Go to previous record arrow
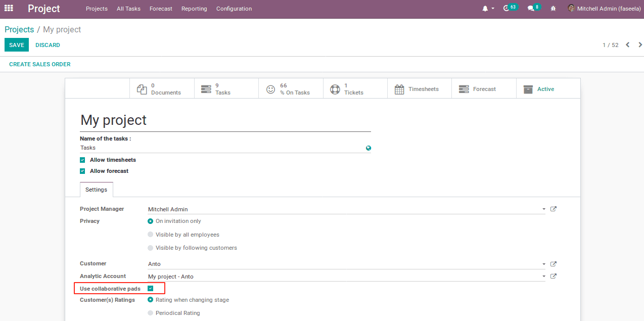 628,45
